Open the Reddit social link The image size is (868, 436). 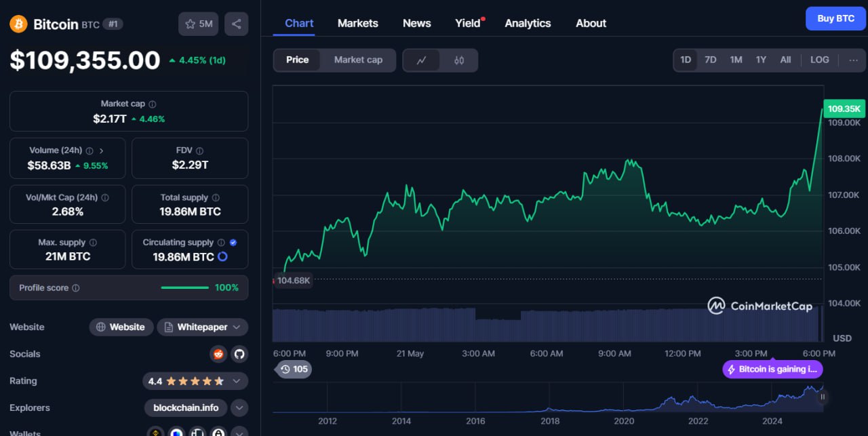pyautogui.click(x=218, y=354)
